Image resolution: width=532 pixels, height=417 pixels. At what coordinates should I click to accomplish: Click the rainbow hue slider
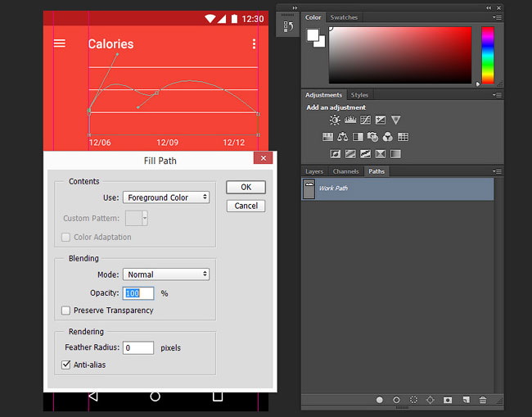(488, 55)
